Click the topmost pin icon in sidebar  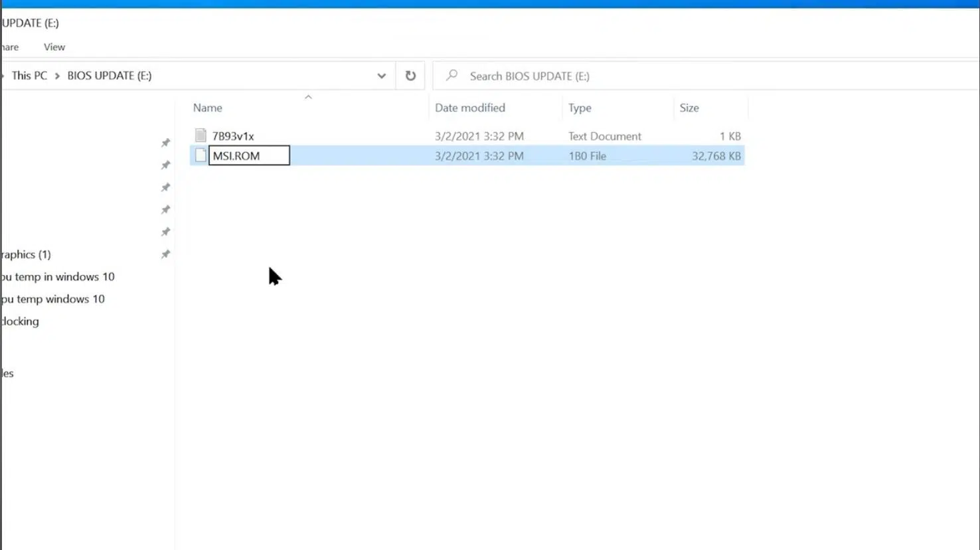click(x=165, y=142)
